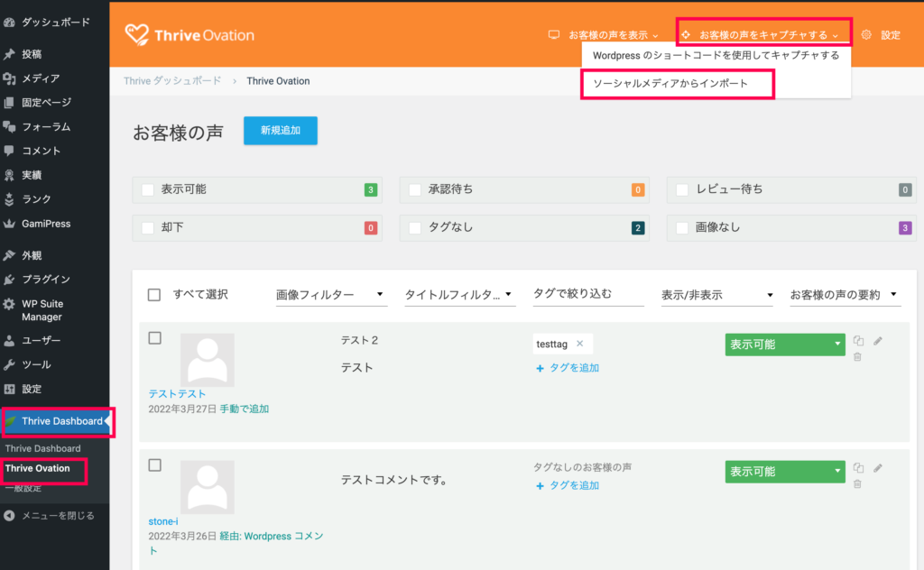Duplicate the stone-i testimonial with copy icon
Screen dimensions: 924x570
pyautogui.click(x=859, y=467)
